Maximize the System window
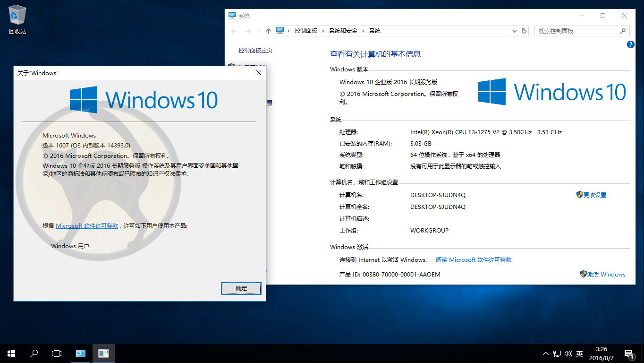This screenshot has height=363, width=644. coord(603,16)
